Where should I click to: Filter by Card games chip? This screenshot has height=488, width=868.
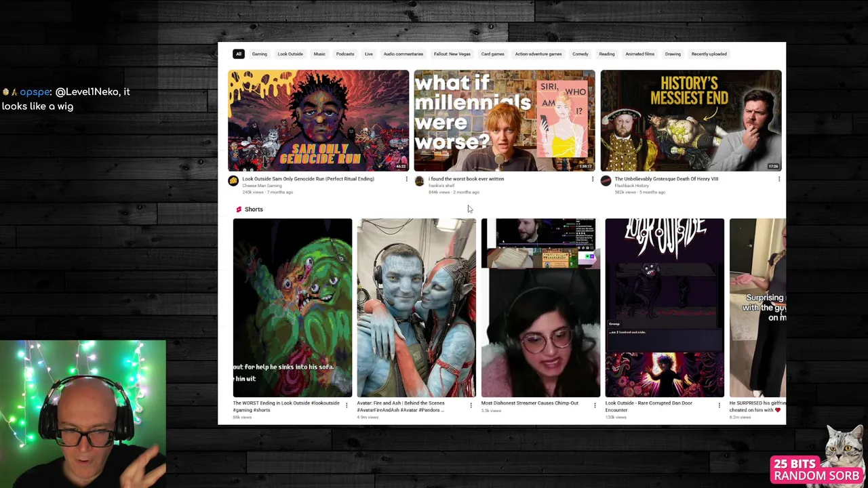493,54
